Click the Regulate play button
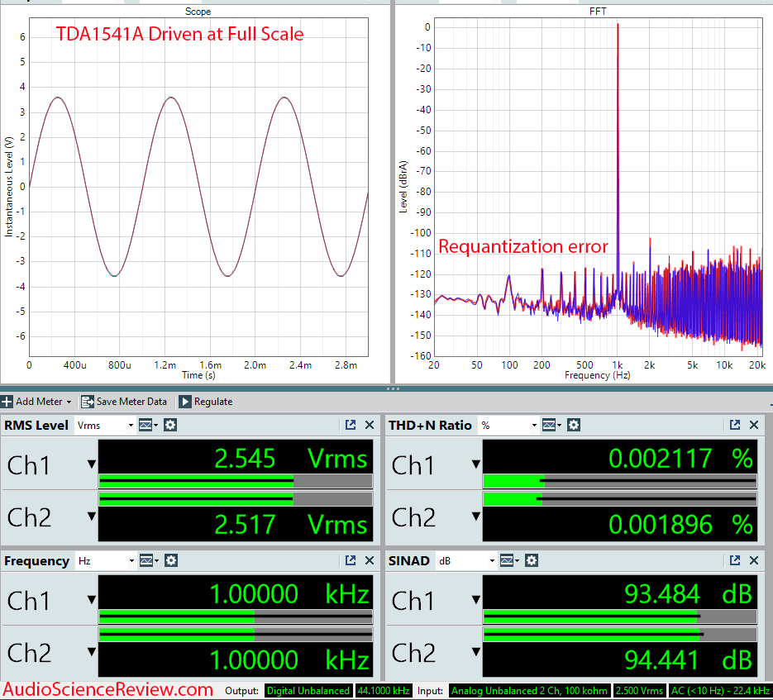This screenshot has height=700, width=773. pyautogui.click(x=185, y=402)
